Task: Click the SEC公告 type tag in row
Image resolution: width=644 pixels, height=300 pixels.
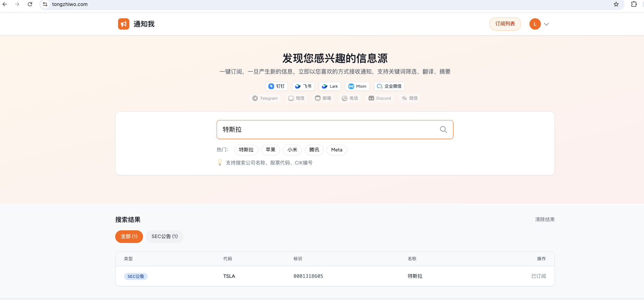Action: 136,276
